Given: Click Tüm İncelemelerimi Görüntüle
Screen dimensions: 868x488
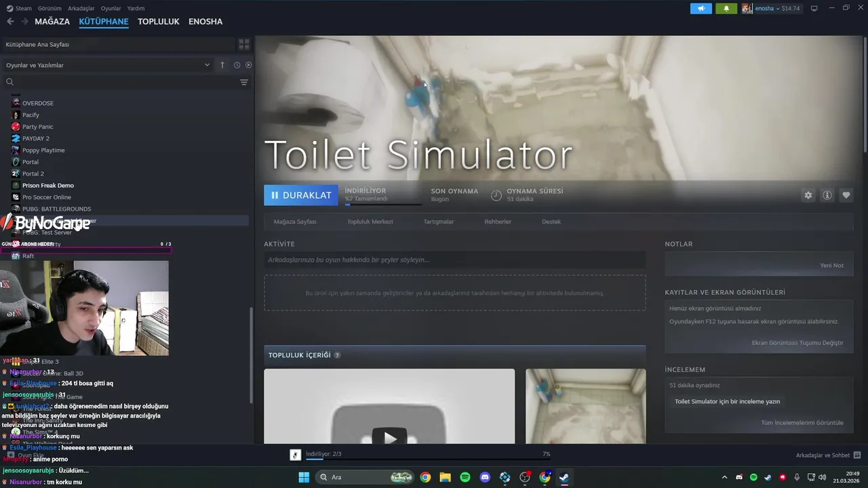Looking at the screenshot, I should pos(802,423).
